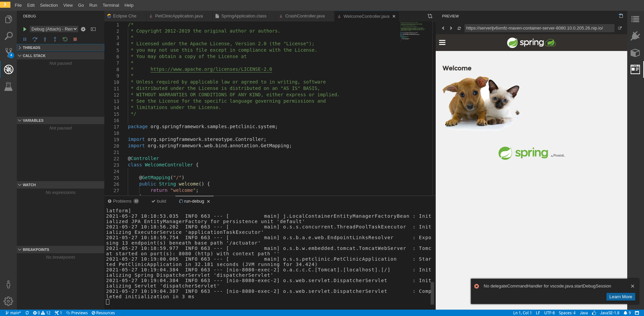The image size is (644, 316).
Task: Open the Run menu
Action: point(93,5)
